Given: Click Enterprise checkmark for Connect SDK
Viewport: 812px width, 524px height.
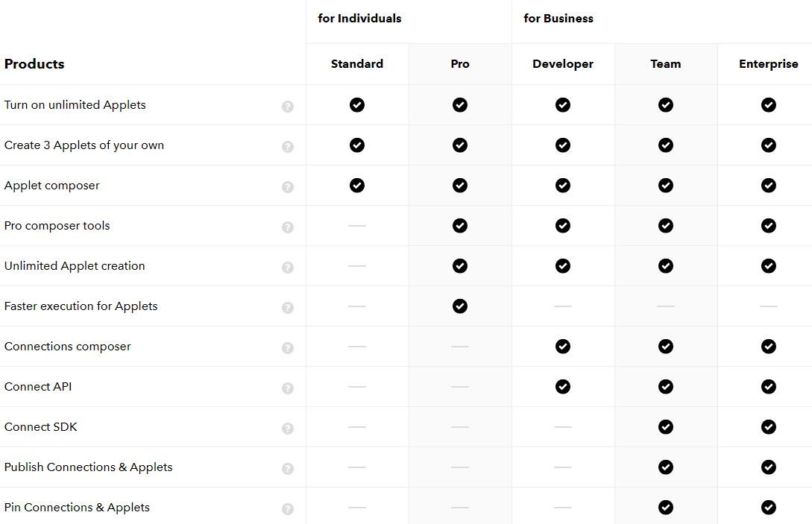Looking at the screenshot, I should [769, 427].
